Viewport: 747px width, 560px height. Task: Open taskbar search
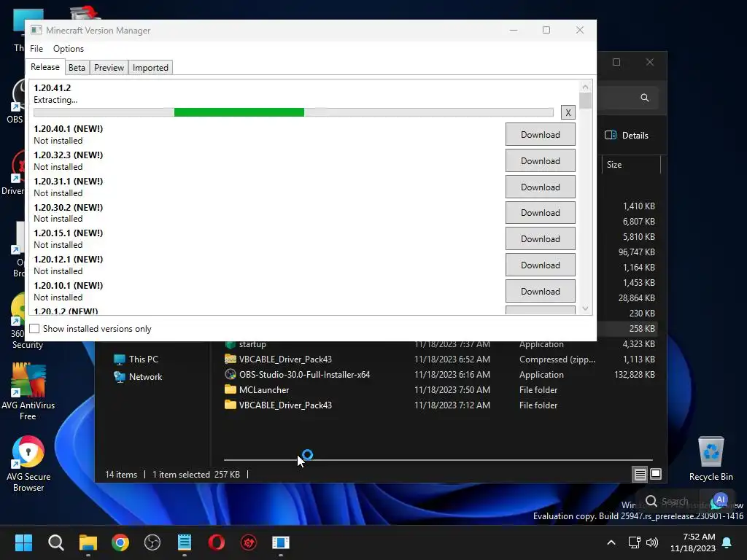(x=55, y=542)
